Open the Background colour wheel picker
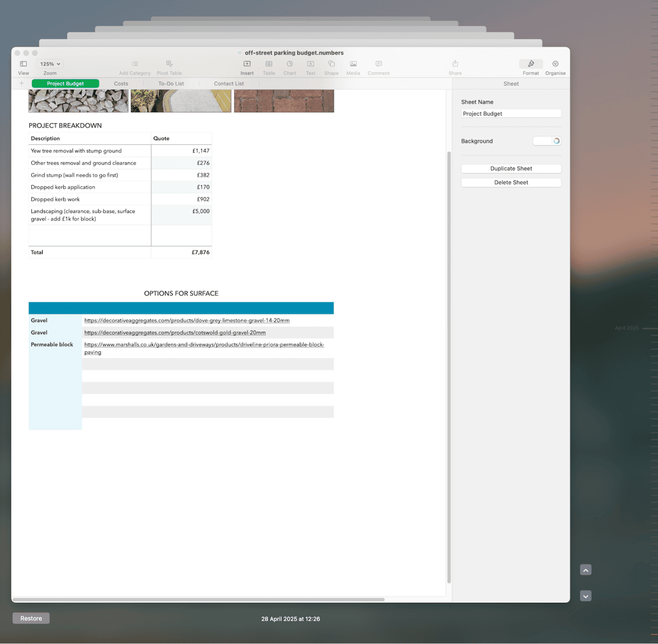Image resolution: width=658 pixels, height=644 pixels. (556, 141)
